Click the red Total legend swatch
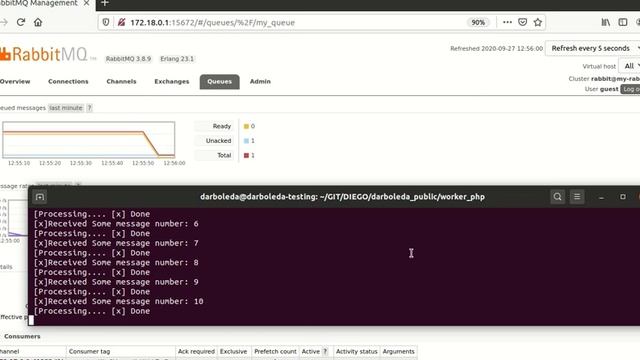The height and width of the screenshot is (360, 640). point(246,155)
